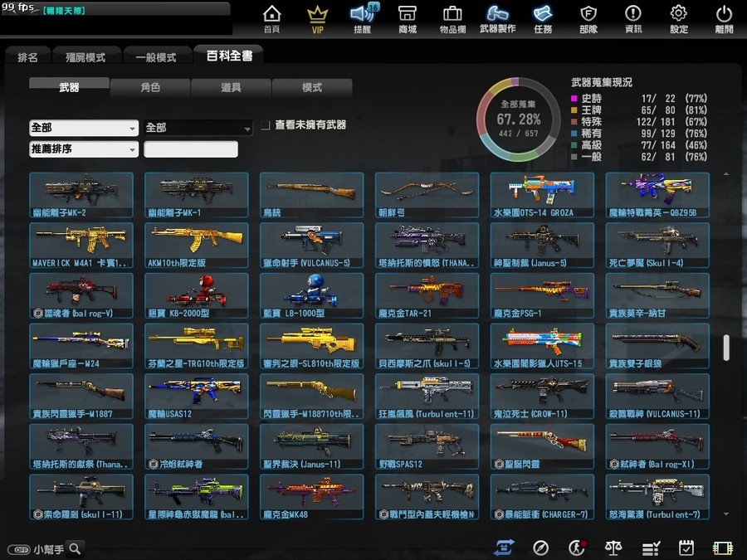Switch to the 角色 sub-tab
Screen dimensions: 747x560
click(x=150, y=88)
